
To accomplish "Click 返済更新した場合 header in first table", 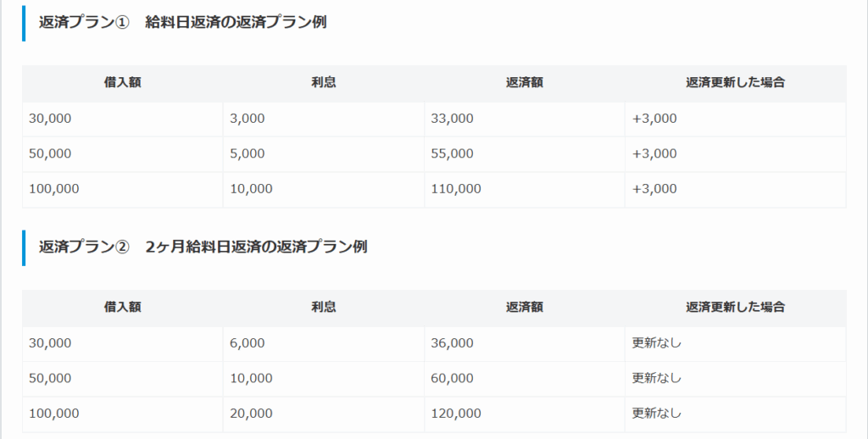I will pyautogui.click(x=735, y=83).
